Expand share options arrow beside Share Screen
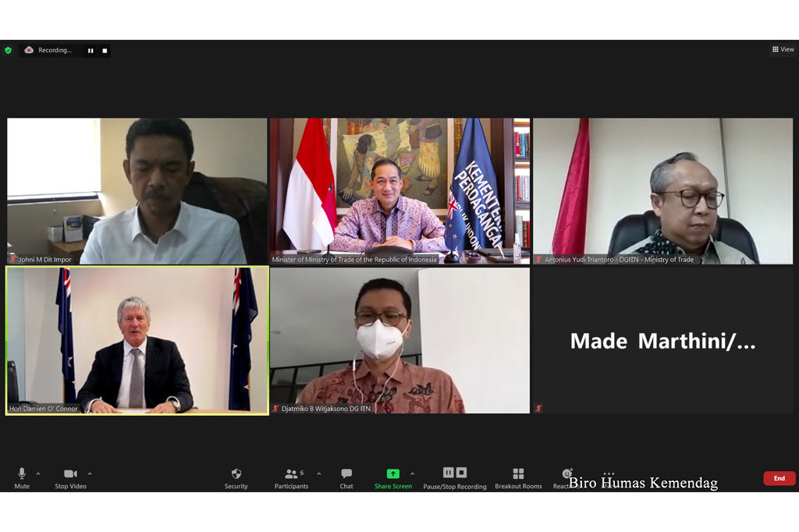The image size is (799, 532). click(x=412, y=473)
